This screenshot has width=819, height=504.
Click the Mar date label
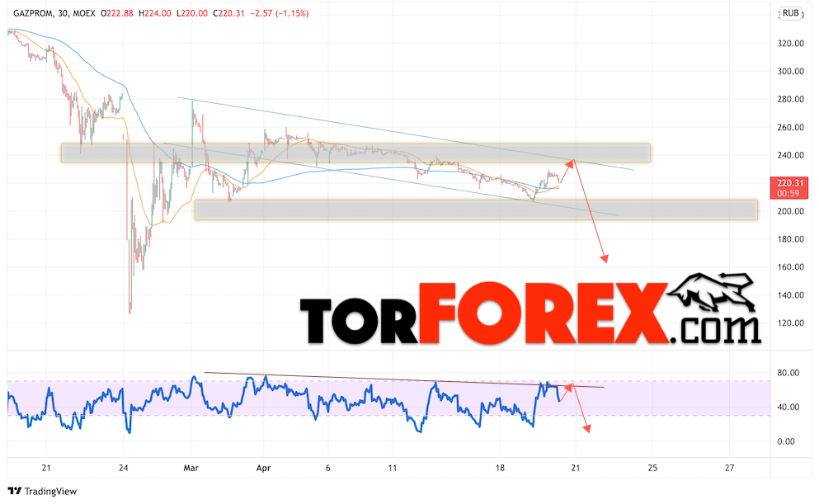point(191,468)
